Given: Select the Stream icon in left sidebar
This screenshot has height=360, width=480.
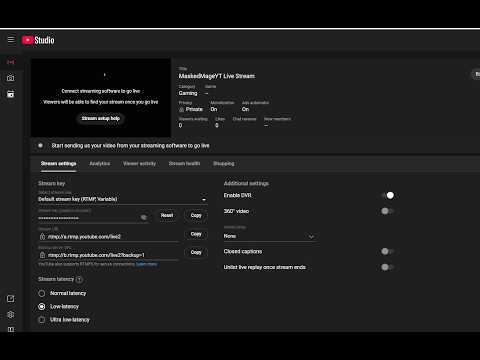Looking at the screenshot, I should pyautogui.click(x=11, y=62).
